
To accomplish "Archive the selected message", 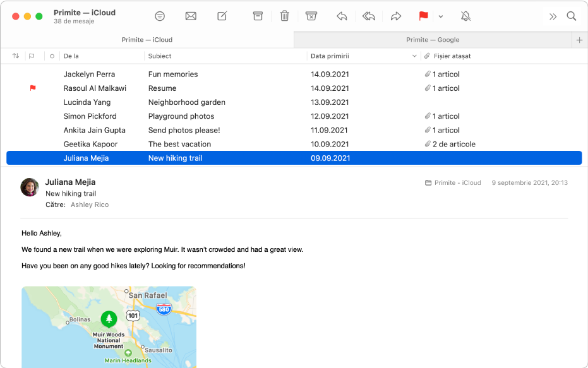I will coord(258,16).
